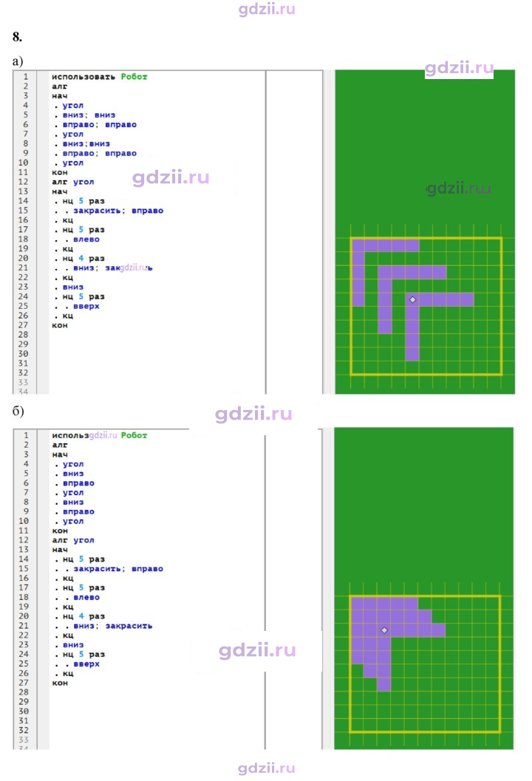Click 'кон' on line 27 of editor б
The height and width of the screenshot is (781, 532).
coord(60,683)
